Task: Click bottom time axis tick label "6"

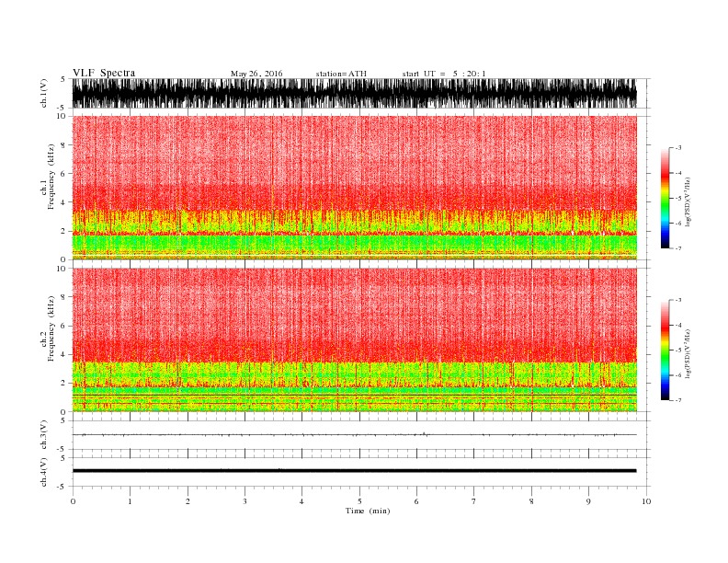Action: coord(416,501)
